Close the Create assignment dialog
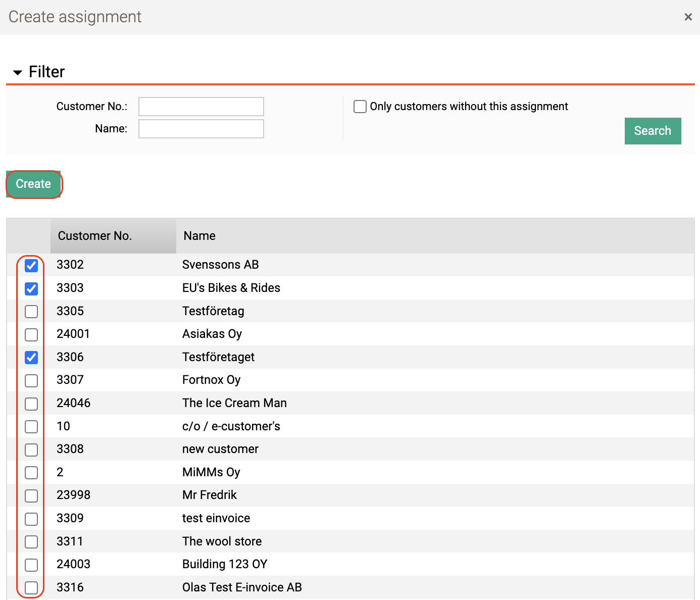700x600 pixels. click(x=688, y=17)
